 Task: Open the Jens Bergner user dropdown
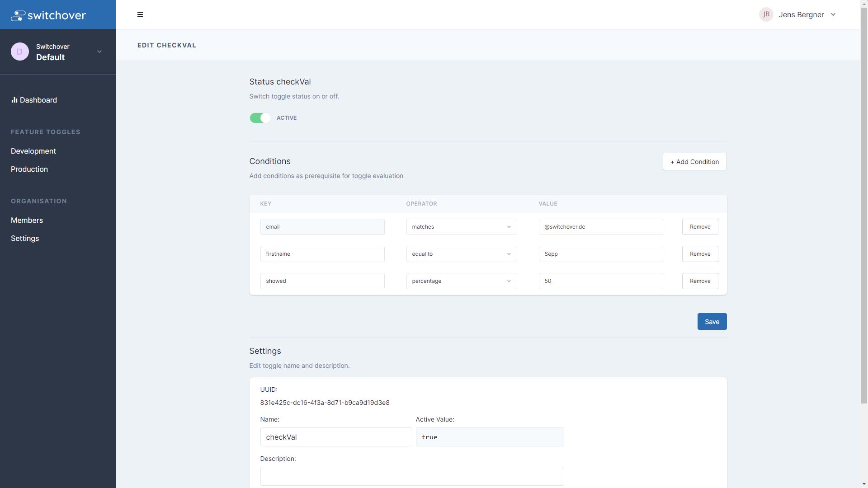click(x=798, y=14)
